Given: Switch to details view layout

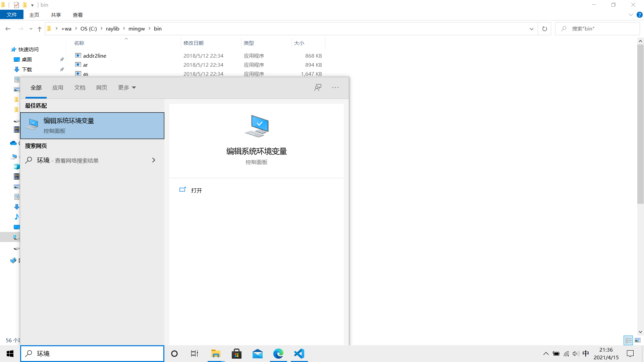Looking at the screenshot, I should [x=628, y=340].
